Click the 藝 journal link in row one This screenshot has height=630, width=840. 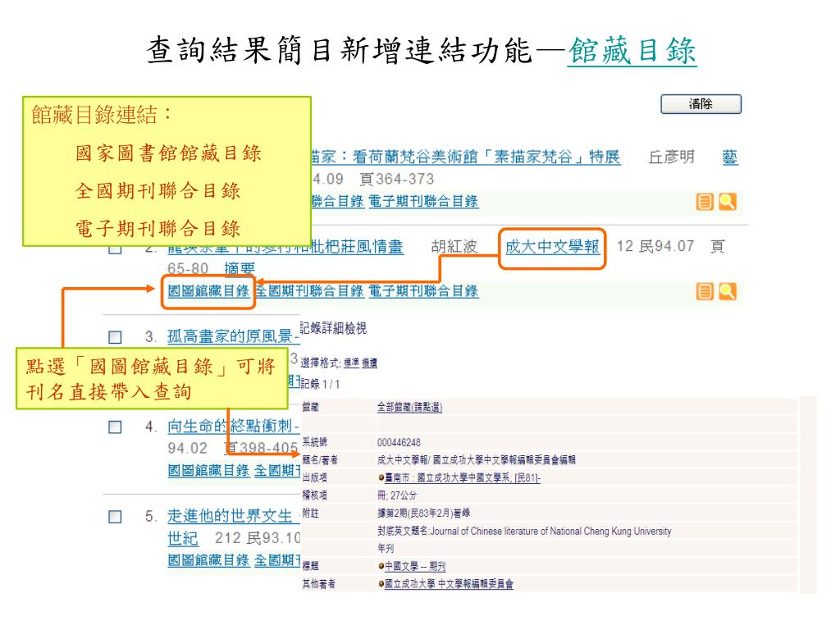(729, 157)
